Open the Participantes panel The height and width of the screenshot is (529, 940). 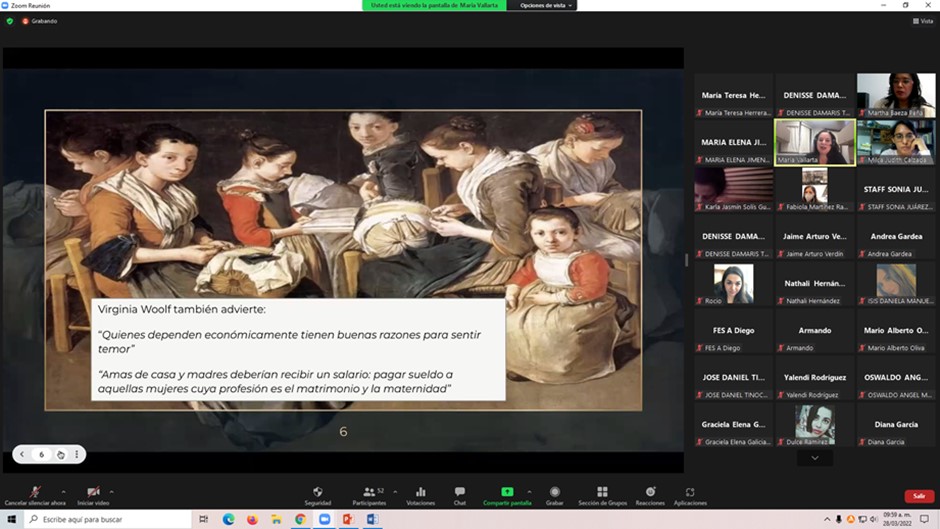369,495
